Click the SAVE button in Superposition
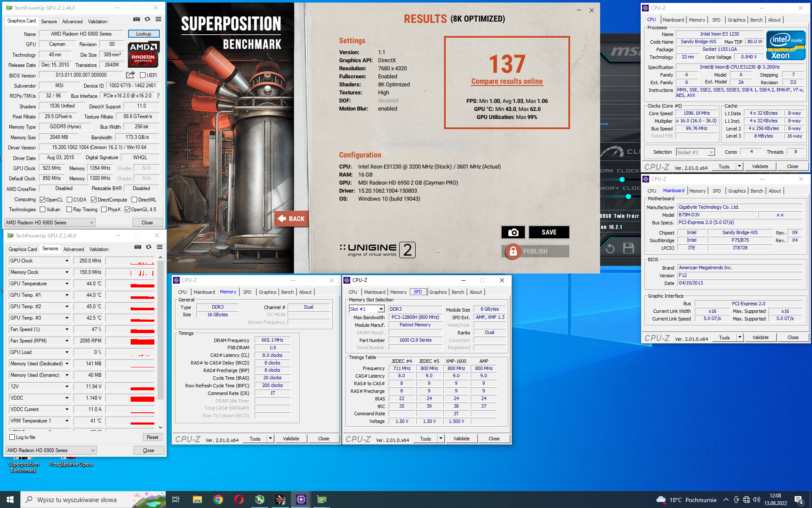 coord(549,232)
